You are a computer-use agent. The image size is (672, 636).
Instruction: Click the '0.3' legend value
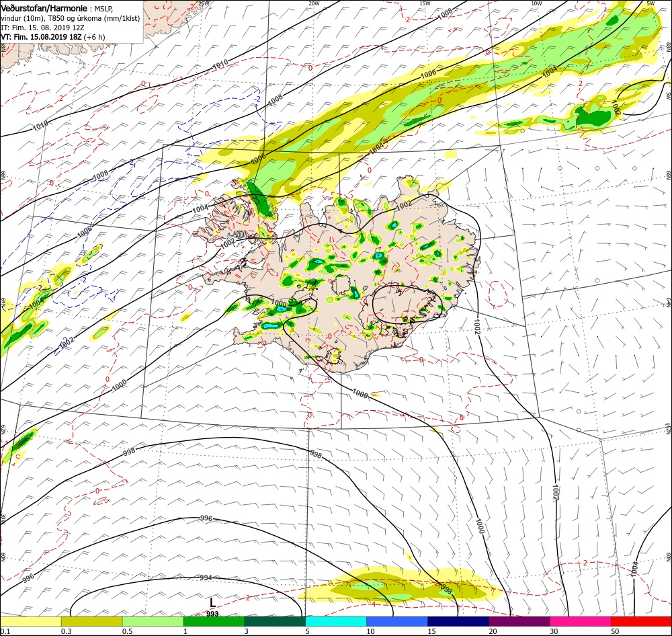66,631
